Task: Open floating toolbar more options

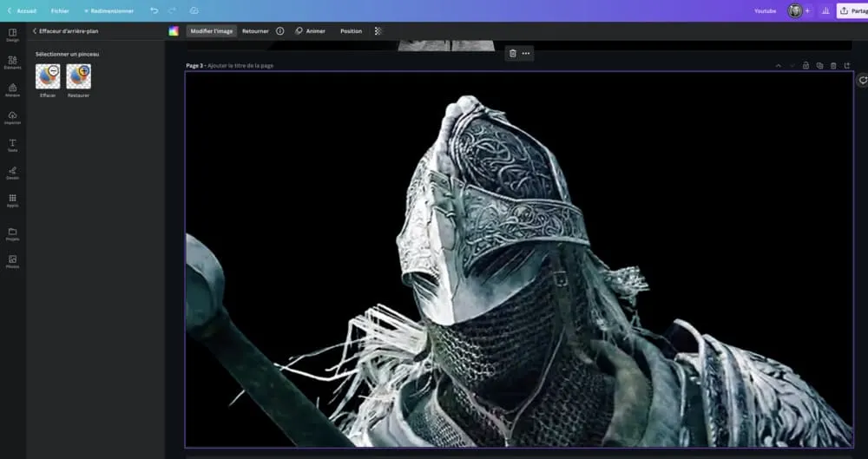Action: point(526,53)
